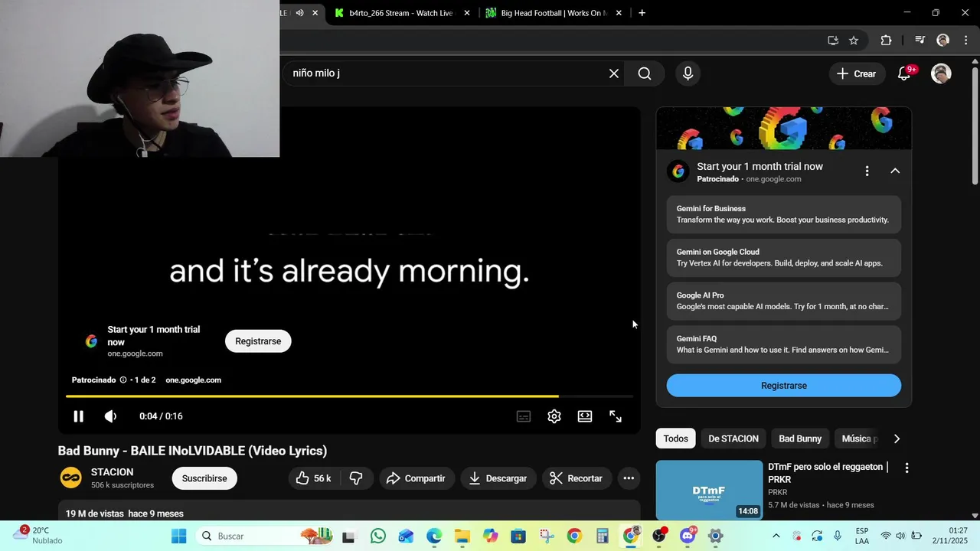980x551 pixels.
Task: Close the Big Head Football tab
Action: click(x=619, y=13)
